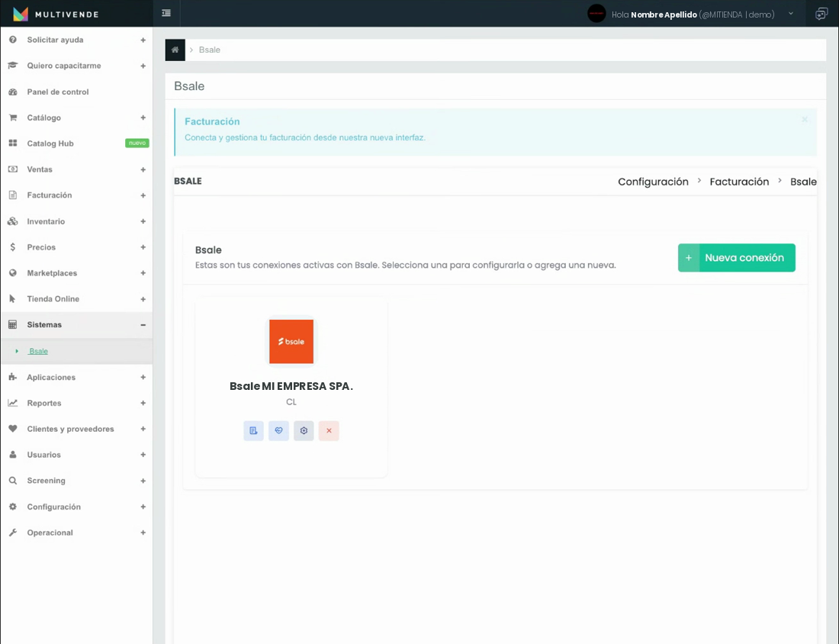
Task: Click dashboard gauge icon for Panel de control
Action: 13,92
